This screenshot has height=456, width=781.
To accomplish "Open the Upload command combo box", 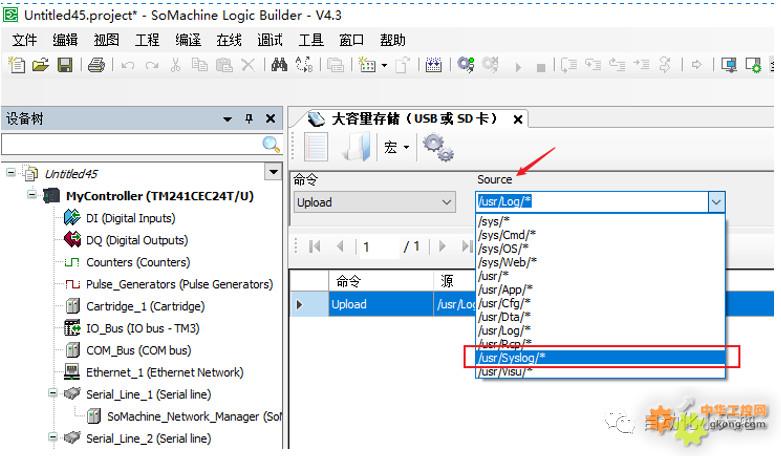I will [374, 202].
